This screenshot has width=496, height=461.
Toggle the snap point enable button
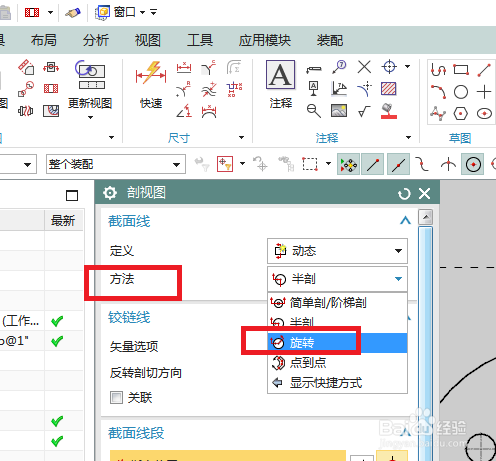(348, 164)
